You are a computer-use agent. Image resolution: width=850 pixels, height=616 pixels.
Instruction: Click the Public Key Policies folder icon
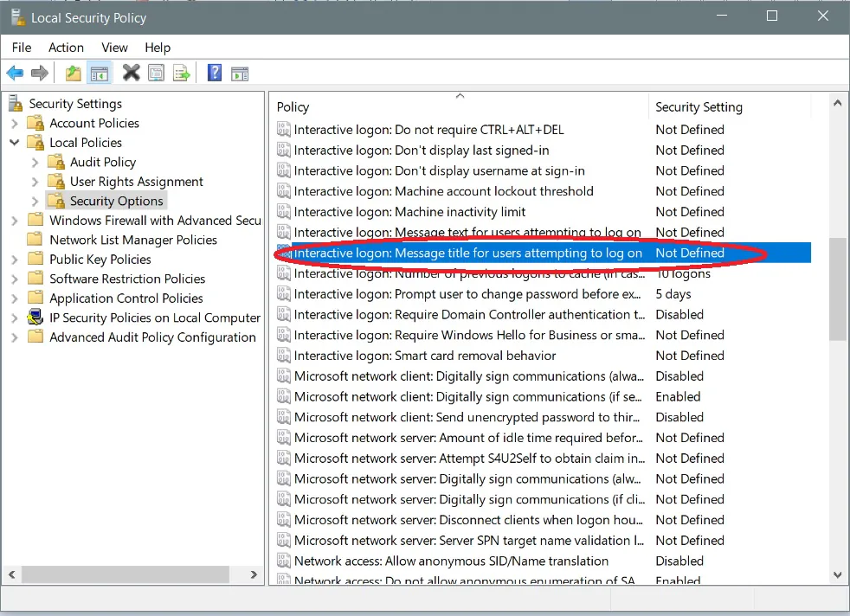[x=35, y=259]
